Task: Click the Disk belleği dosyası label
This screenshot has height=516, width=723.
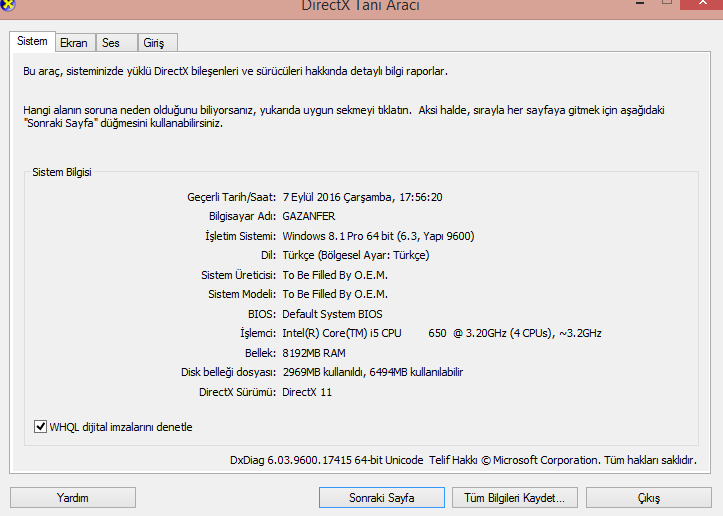Action: [x=229, y=372]
